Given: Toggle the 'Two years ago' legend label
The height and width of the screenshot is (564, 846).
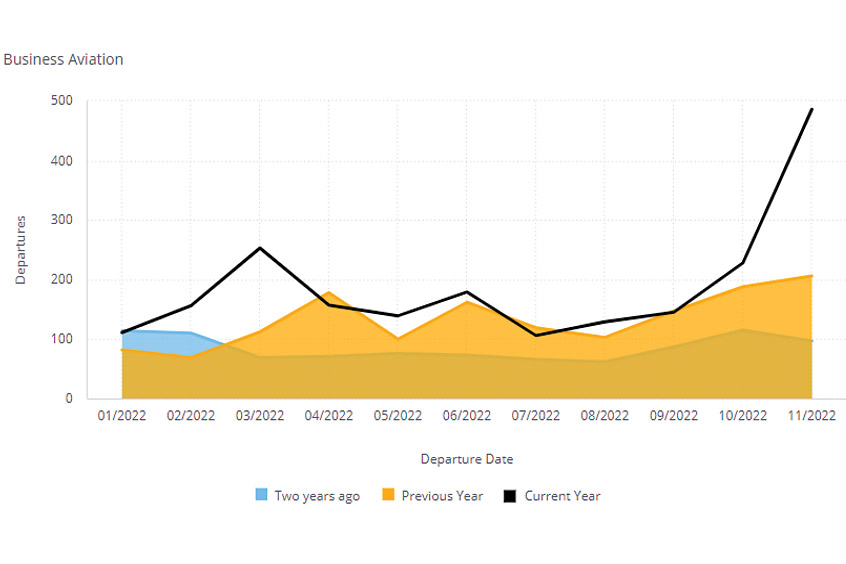Looking at the screenshot, I should pos(317,496).
